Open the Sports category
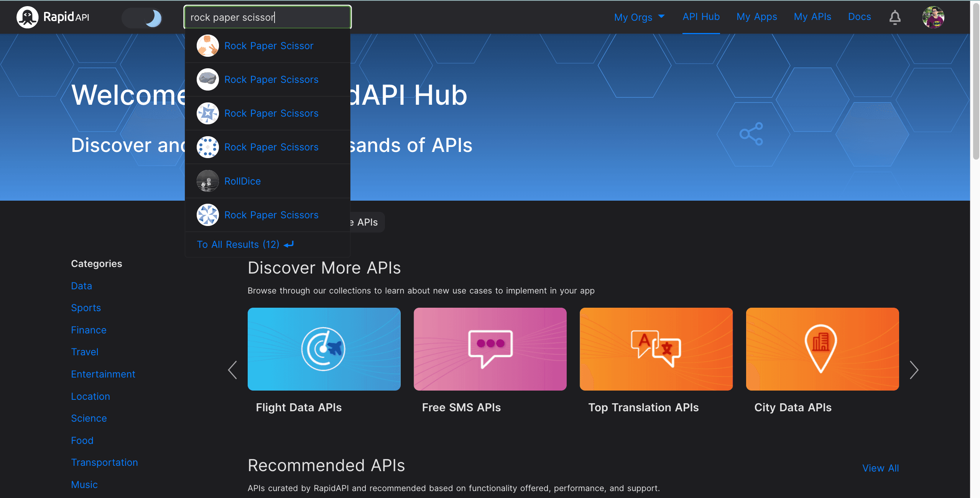 point(86,308)
